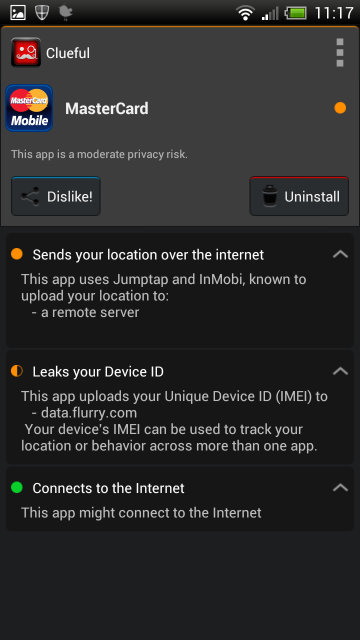The height and width of the screenshot is (640, 360).
Task: Tap the Dislike! button
Action: pos(56,196)
